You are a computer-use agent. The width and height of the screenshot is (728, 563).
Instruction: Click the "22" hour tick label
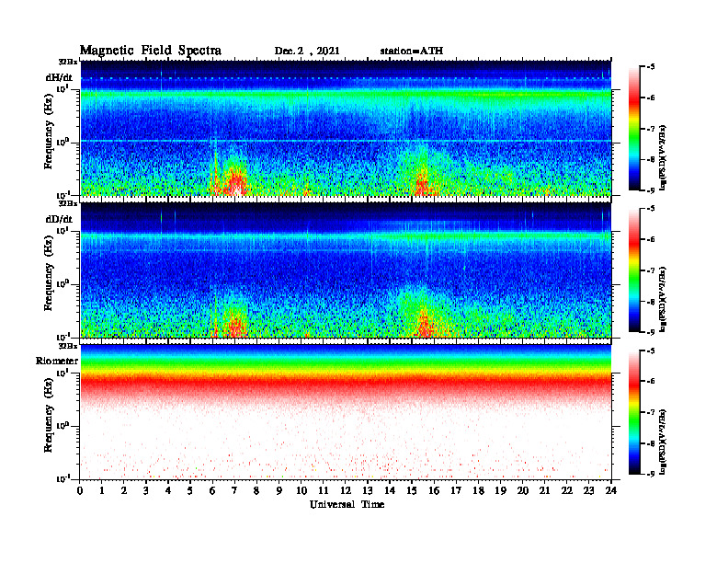point(567,490)
